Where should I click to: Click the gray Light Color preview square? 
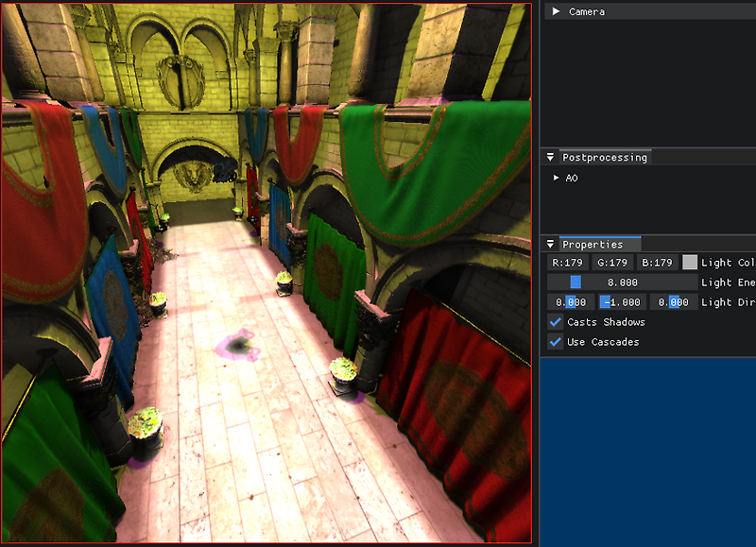pyautogui.click(x=690, y=262)
